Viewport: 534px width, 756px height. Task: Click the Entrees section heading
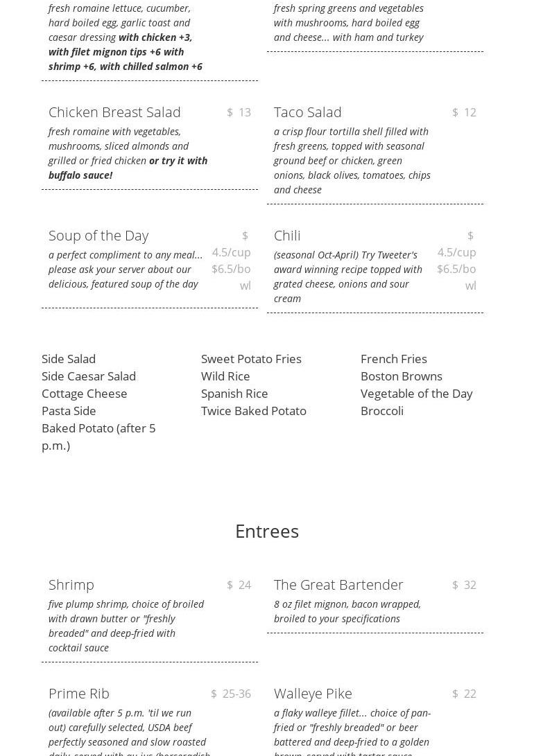tap(267, 531)
